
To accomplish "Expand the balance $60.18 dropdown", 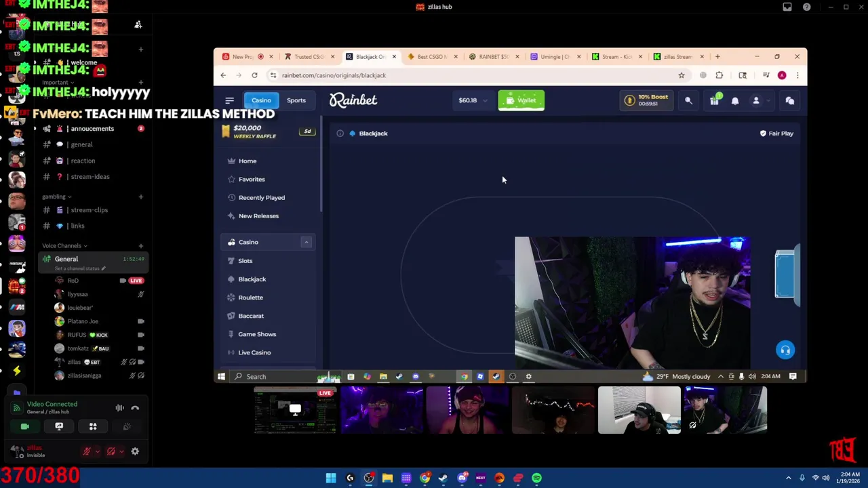I will tap(473, 100).
